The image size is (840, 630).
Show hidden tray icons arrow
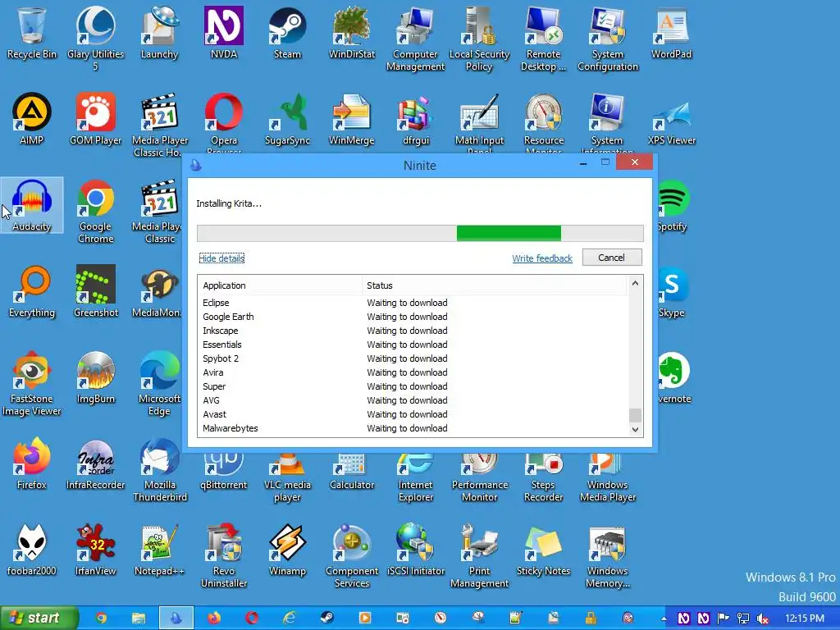664,619
